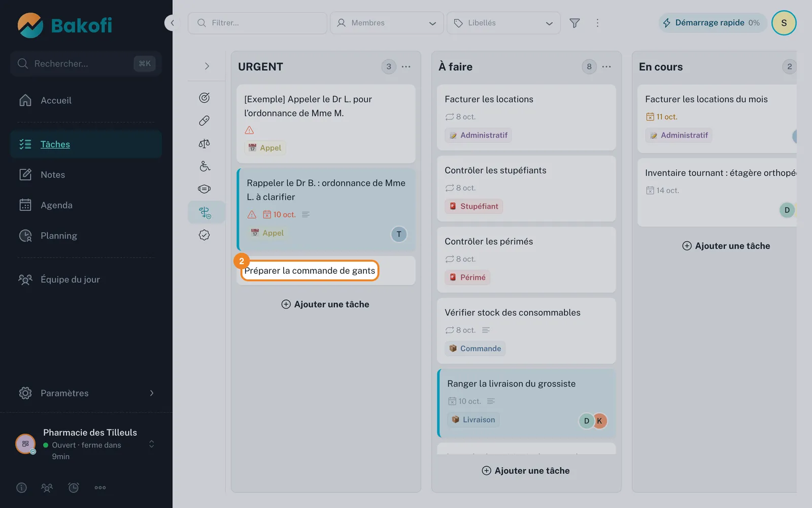
Task: Expand the Paramètres chevron
Action: (x=152, y=393)
